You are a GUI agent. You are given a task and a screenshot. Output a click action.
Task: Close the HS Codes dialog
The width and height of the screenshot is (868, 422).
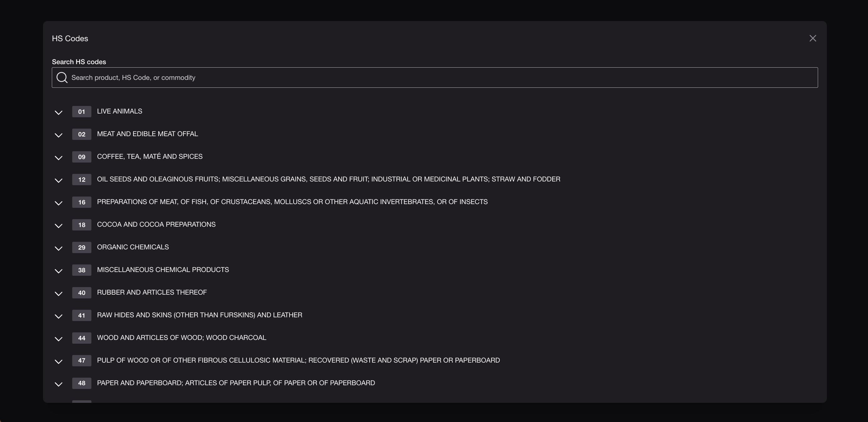pos(813,38)
